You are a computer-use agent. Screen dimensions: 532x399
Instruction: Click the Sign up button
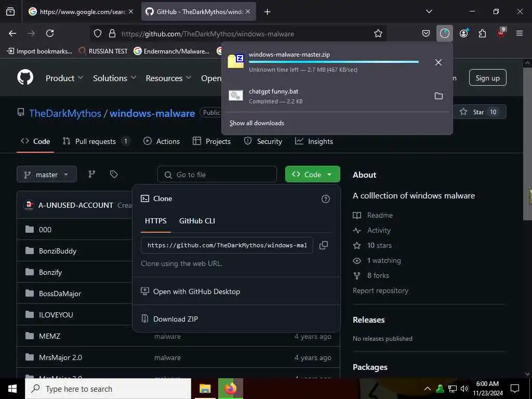tap(487, 78)
